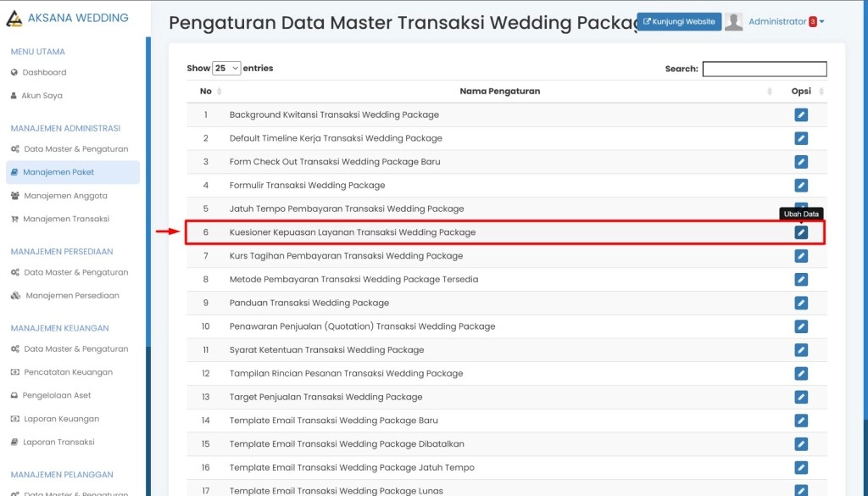Click edit icon for Background Kwitansi row
The height and width of the screenshot is (496, 868).
(x=801, y=115)
